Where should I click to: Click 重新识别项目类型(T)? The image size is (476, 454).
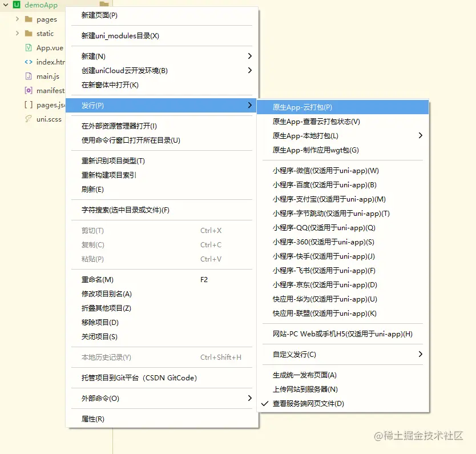click(162, 161)
